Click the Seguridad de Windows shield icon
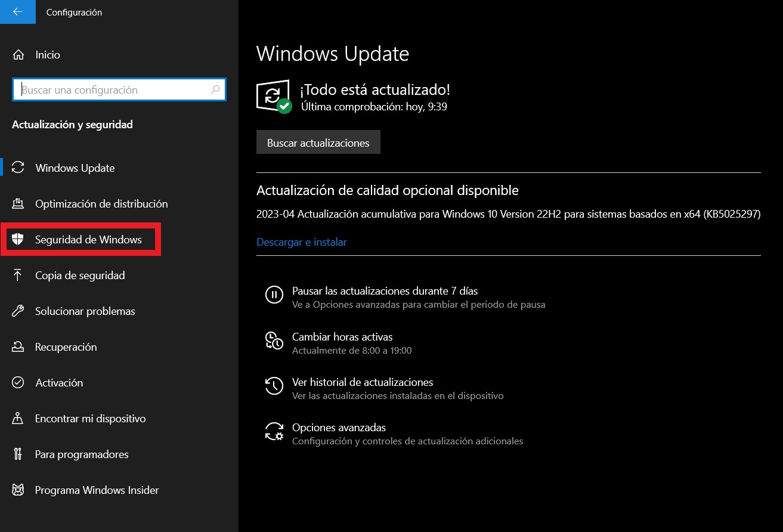 (18, 239)
